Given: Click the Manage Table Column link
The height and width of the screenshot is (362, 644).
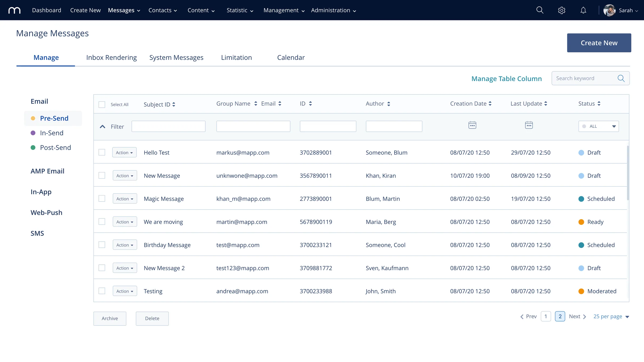Looking at the screenshot, I should click(x=507, y=79).
